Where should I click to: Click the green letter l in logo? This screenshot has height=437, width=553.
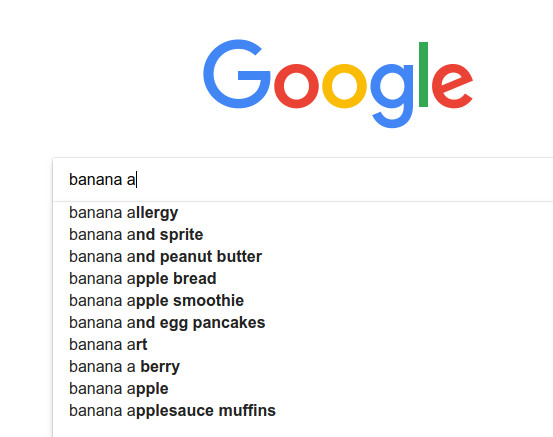pos(423,74)
